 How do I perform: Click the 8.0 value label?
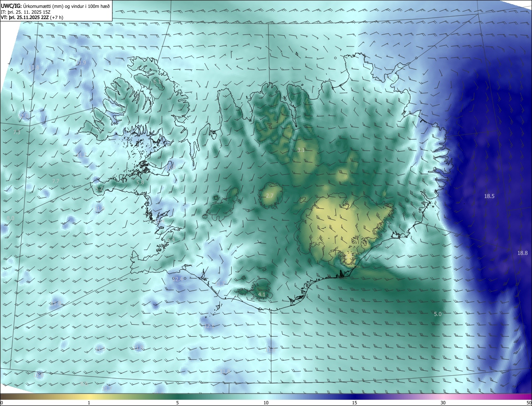coord(10,218)
